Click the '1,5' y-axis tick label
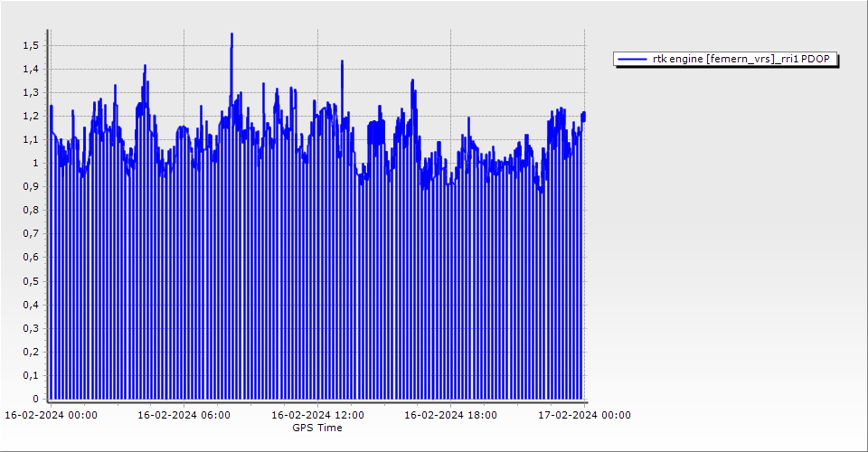 [31, 45]
